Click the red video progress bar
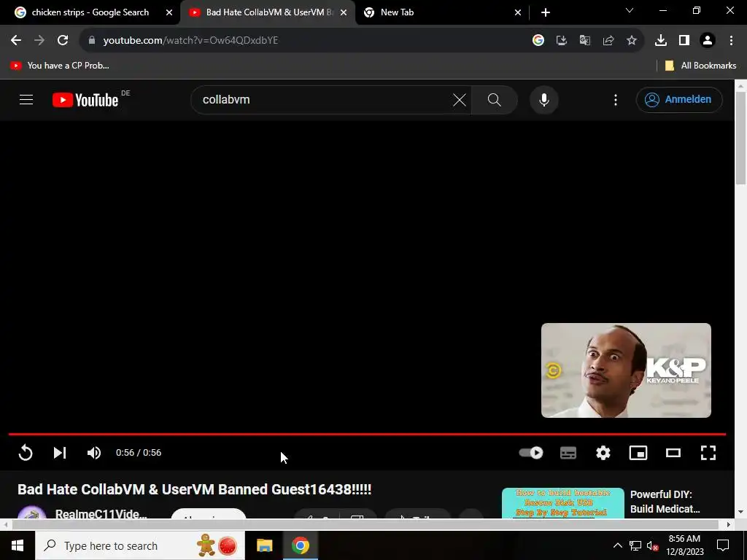The image size is (747, 560). pos(367,435)
